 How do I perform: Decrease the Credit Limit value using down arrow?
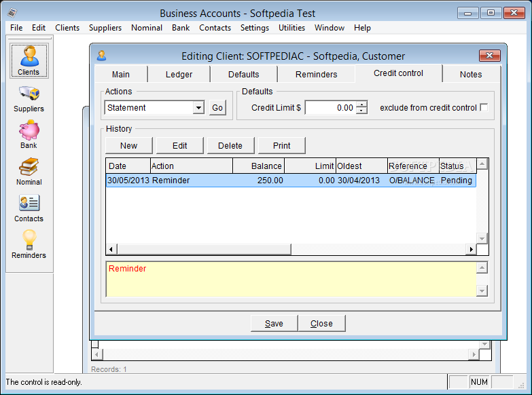coord(361,111)
